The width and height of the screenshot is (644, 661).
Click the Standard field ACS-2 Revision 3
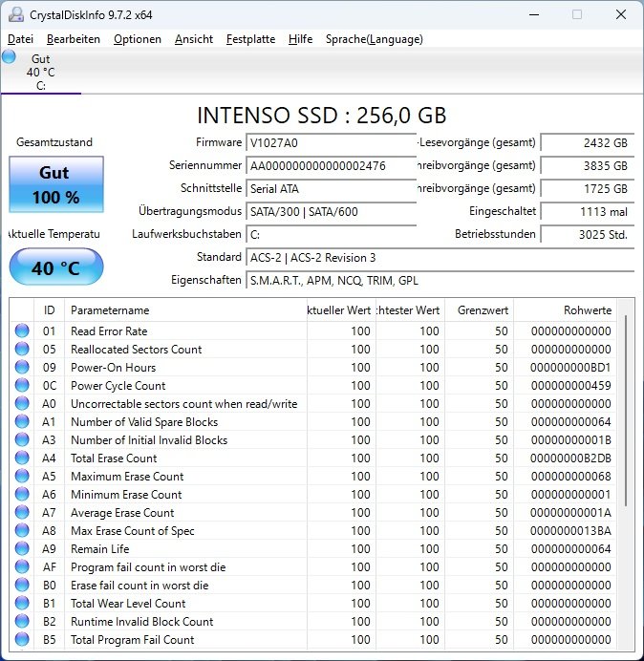[440, 257]
